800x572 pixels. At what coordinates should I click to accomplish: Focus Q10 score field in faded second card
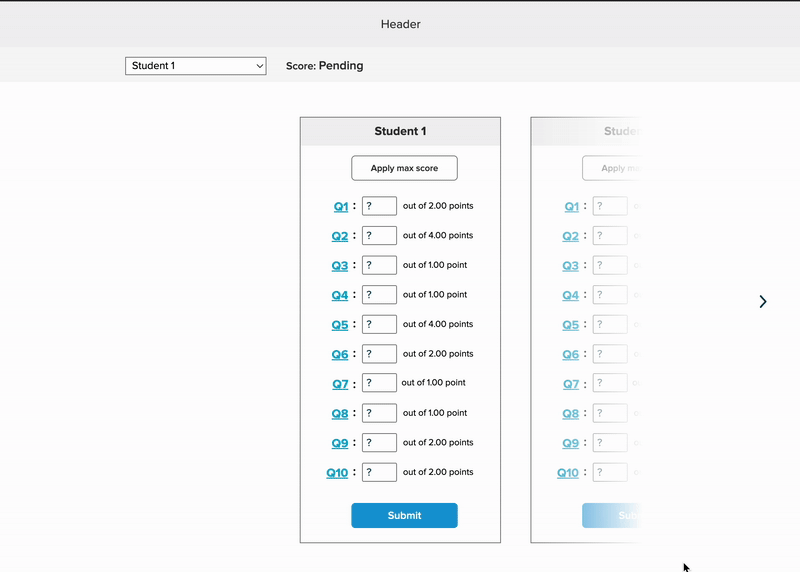610,472
